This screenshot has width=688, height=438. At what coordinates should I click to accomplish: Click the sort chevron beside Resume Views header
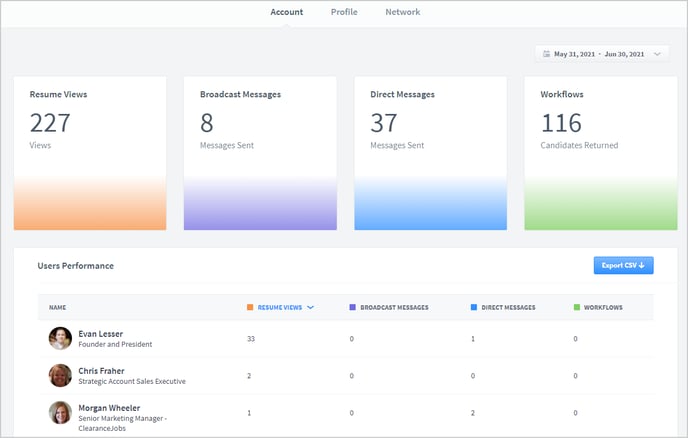tap(310, 308)
